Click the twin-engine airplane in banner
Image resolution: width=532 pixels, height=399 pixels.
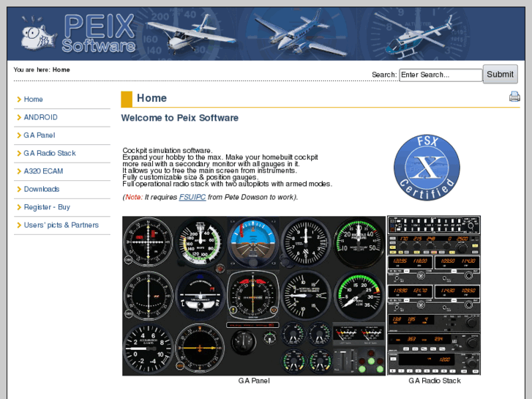(x=301, y=34)
